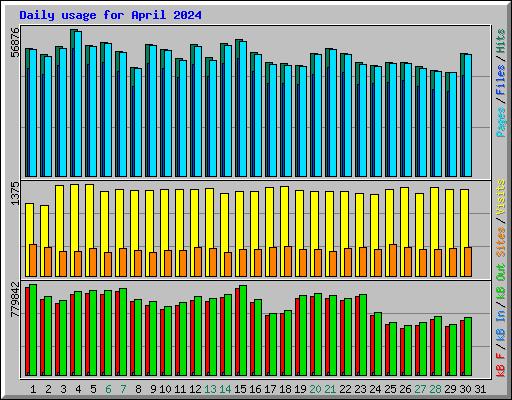Image resolution: width=512 pixels, height=400 pixels.
Task: Click green weekend day label 6
Action: coord(108,389)
